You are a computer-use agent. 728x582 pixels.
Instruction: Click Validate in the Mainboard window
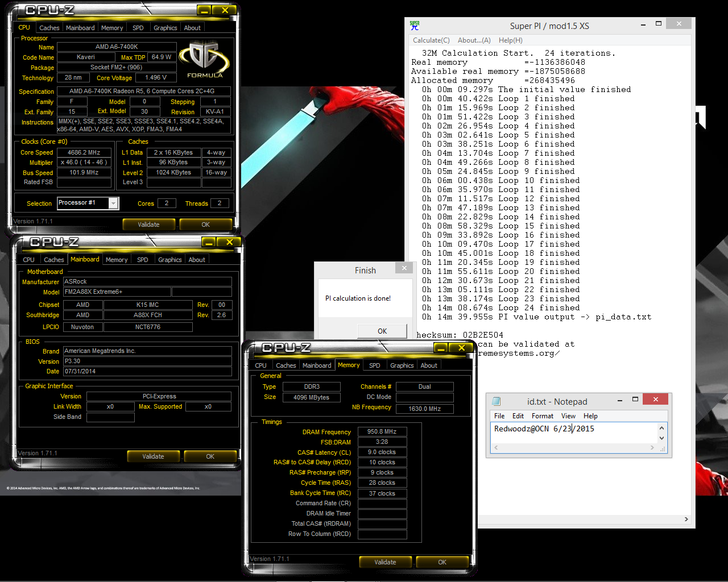coord(153,456)
